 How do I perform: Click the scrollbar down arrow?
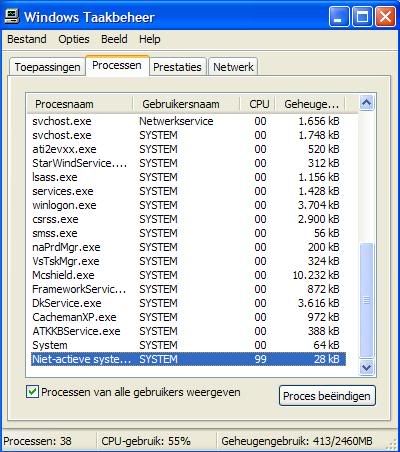[366, 367]
